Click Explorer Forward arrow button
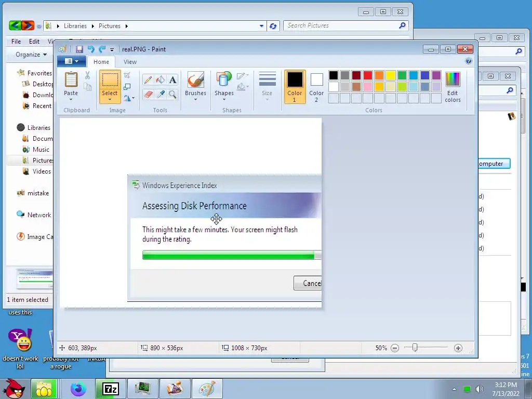 [28, 25]
